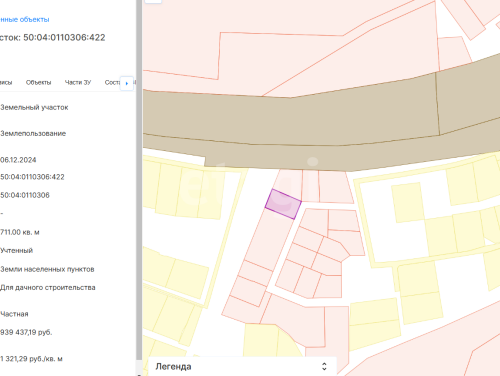The width and height of the screenshot is (500, 376).
Task: Select the text Земли населенных пунктов
Action: pos(47,269)
